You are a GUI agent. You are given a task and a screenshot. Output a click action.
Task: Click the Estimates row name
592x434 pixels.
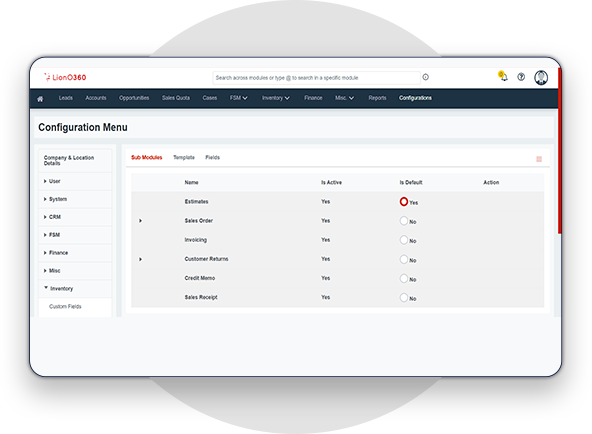[x=196, y=202]
